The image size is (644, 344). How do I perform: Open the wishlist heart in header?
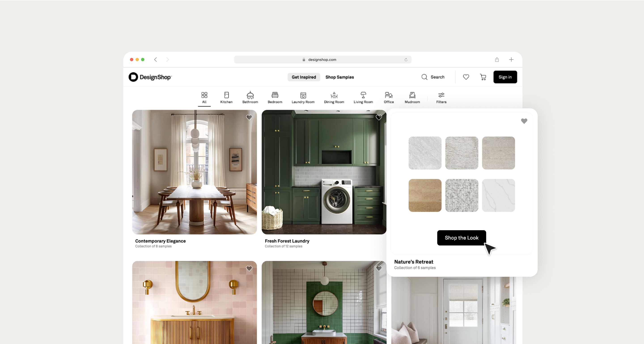(466, 77)
